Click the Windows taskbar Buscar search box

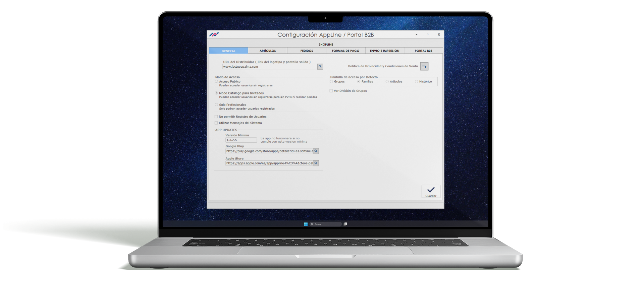[325, 224]
